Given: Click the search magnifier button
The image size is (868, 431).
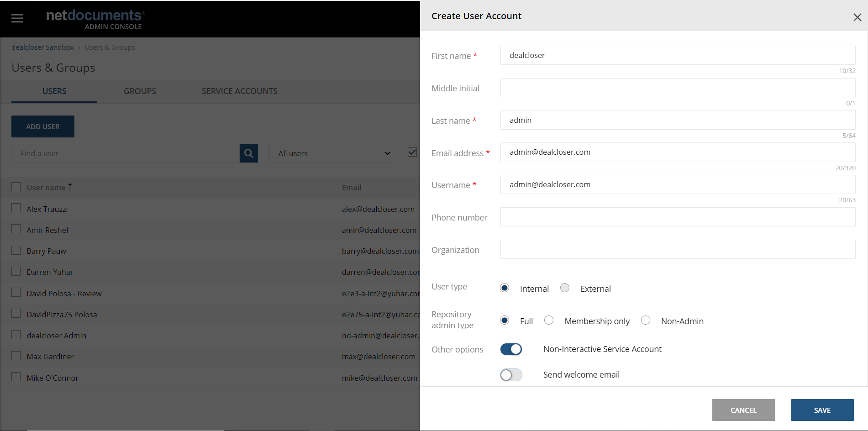Looking at the screenshot, I should click(249, 153).
